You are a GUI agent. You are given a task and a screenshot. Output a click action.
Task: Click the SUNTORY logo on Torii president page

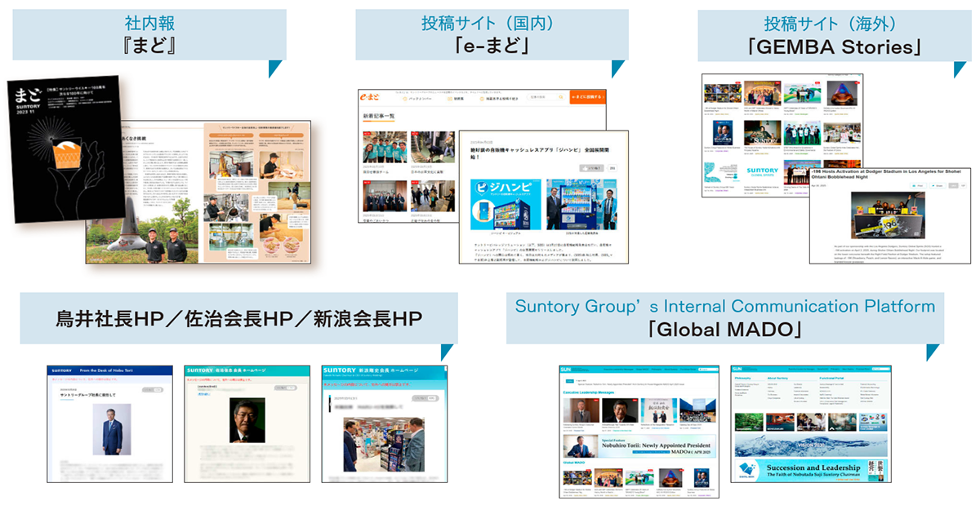tap(64, 371)
